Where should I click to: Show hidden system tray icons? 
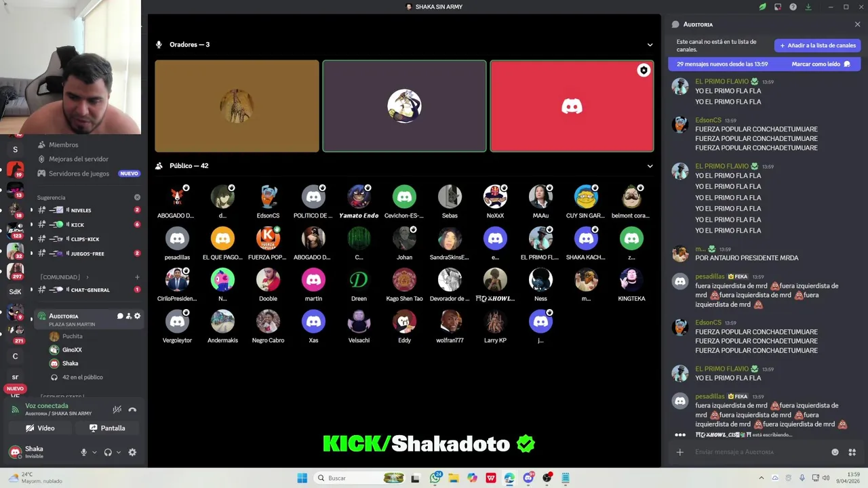tap(761, 478)
